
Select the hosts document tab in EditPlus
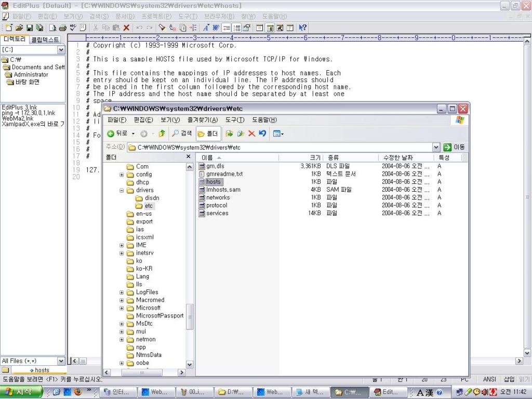[39, 370]
